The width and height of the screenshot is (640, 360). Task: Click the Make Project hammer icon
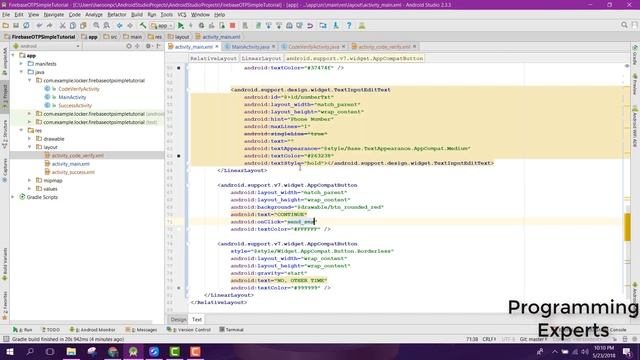pyautogui.click(x=143, y=25)
